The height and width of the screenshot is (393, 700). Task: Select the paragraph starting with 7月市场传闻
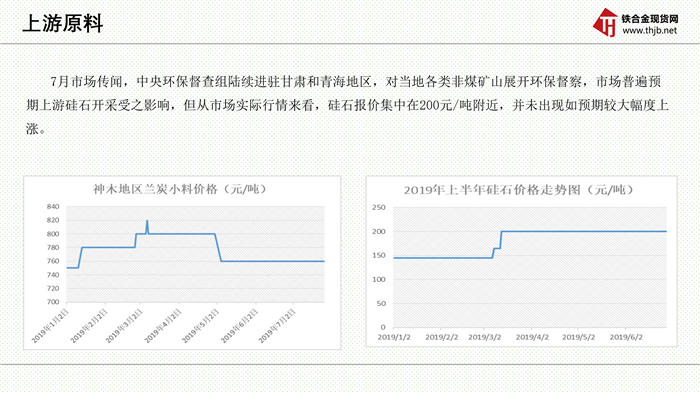click(347, 105)
